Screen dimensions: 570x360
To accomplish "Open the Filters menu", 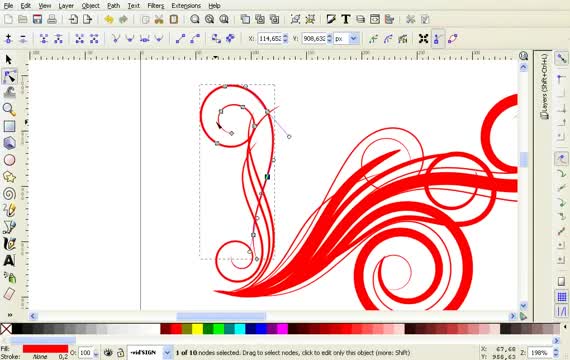I will (x=156, y=5).
